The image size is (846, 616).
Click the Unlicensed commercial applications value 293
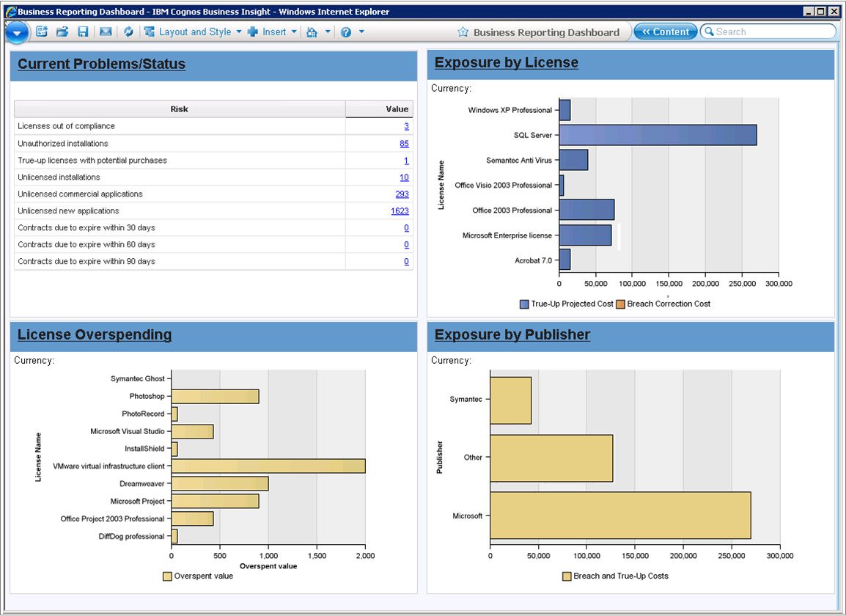[402, 194]
